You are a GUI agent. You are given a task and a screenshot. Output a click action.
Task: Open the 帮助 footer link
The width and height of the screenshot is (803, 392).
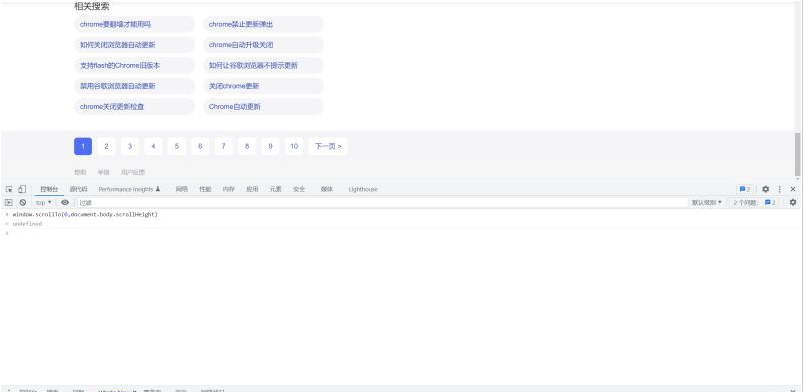(80, 172)
